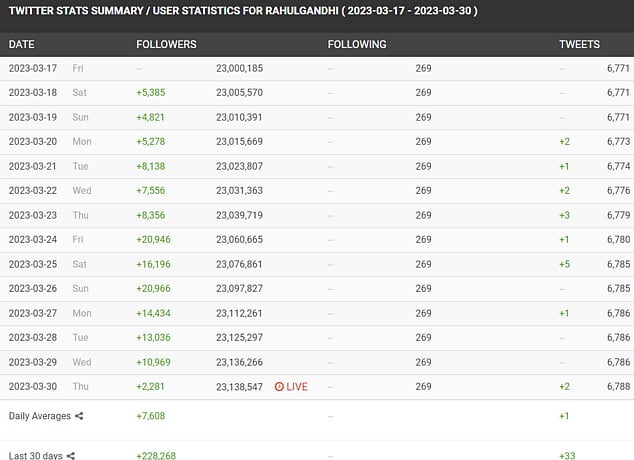Click tweet count 6,779

pos(619,215)
